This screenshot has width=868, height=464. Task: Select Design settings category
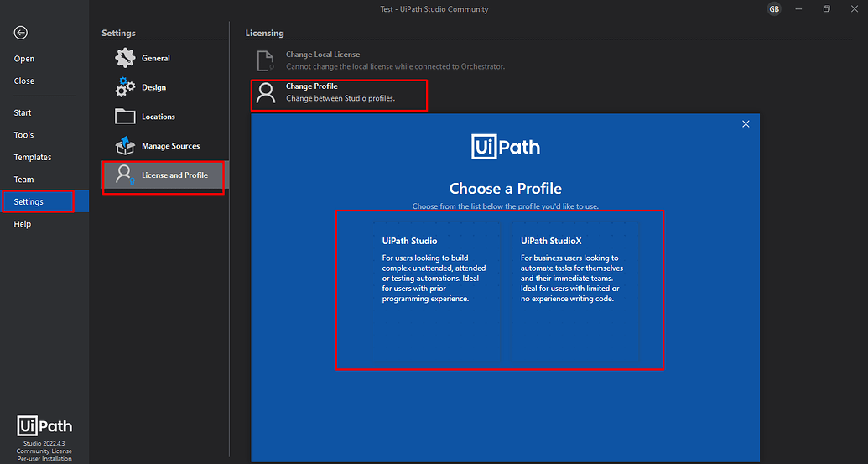point(165,87)
